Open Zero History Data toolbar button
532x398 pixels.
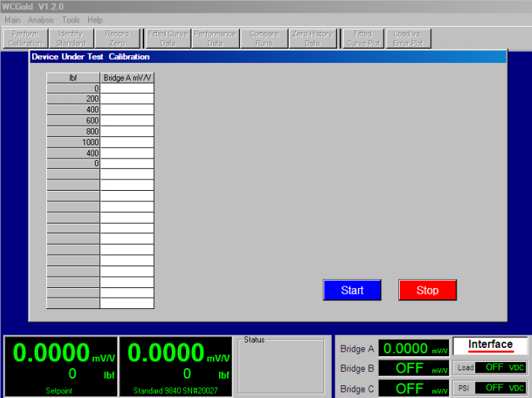(312, 38)
